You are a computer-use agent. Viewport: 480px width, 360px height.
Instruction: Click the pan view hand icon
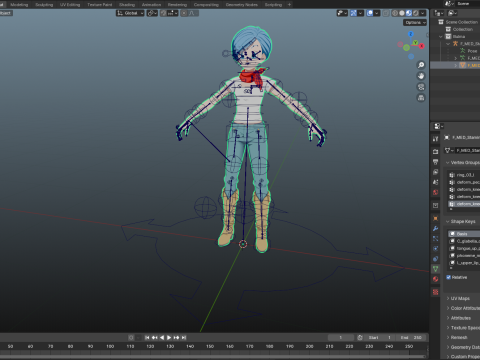(421, 76)
